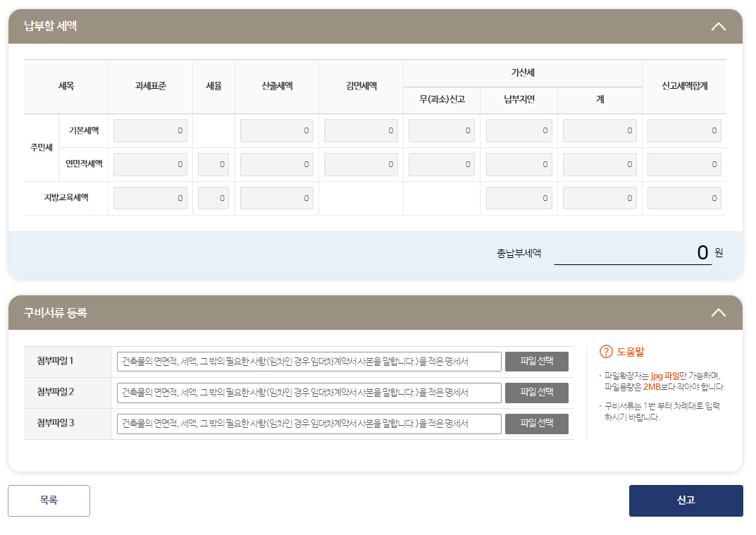Click the 지방교육세액 산출세액 input box

tap(277, 197)
